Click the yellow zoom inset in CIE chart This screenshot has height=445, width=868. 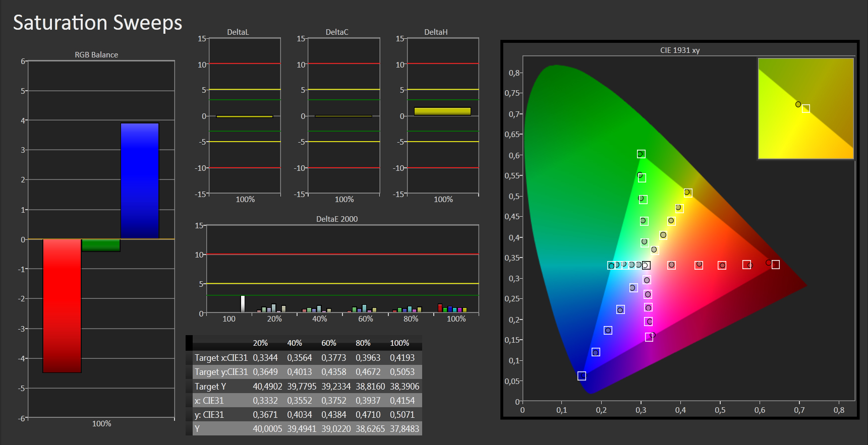click(x=805, y=108)
